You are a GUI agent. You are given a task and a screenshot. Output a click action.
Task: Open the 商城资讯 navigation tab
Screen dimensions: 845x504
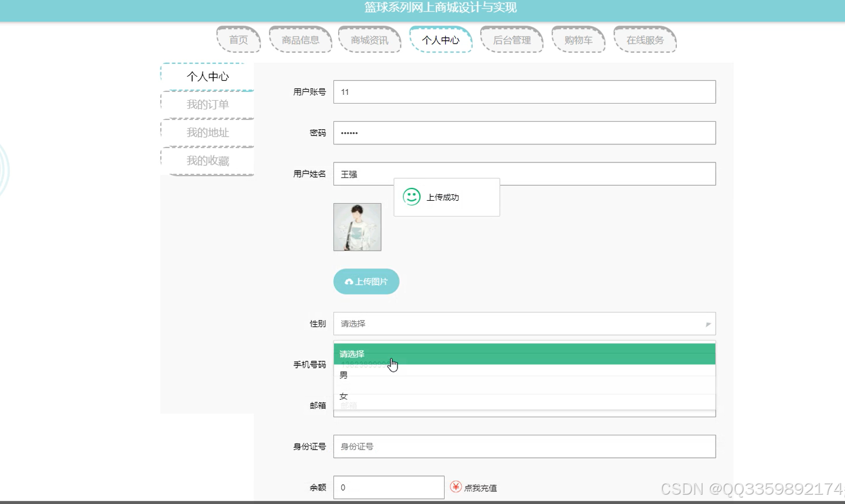click(x=370, y=40)
